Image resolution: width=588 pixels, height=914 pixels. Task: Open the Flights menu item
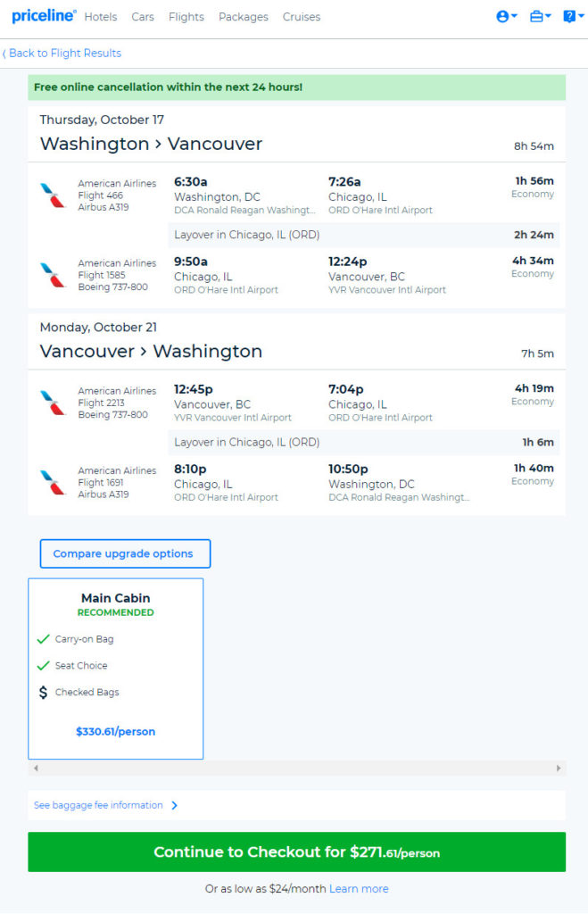pyautogui.click(x=186, y=17)
